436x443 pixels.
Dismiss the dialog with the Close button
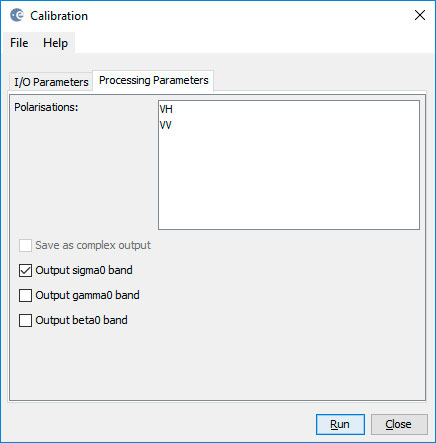click(399, 424)
